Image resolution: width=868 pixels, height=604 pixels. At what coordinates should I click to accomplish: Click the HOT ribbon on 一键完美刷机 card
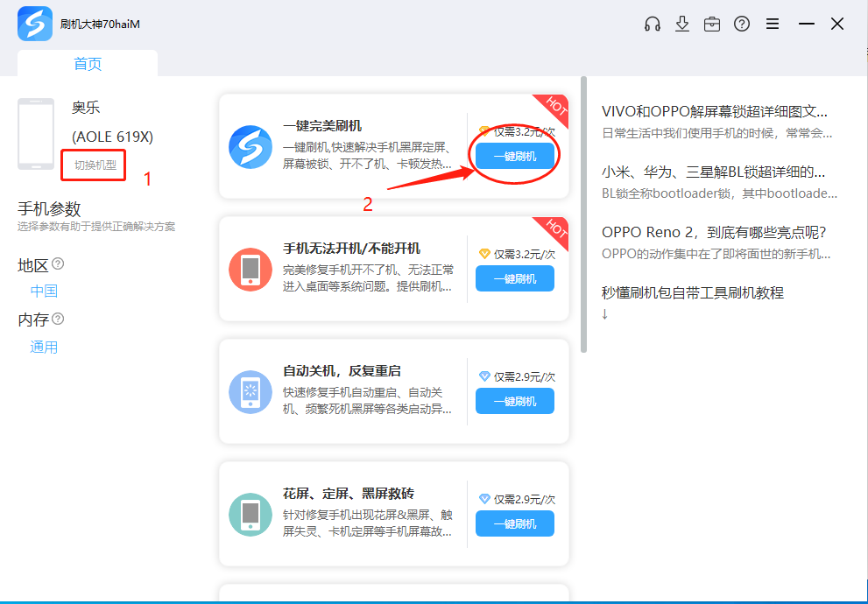pos(554,109)
